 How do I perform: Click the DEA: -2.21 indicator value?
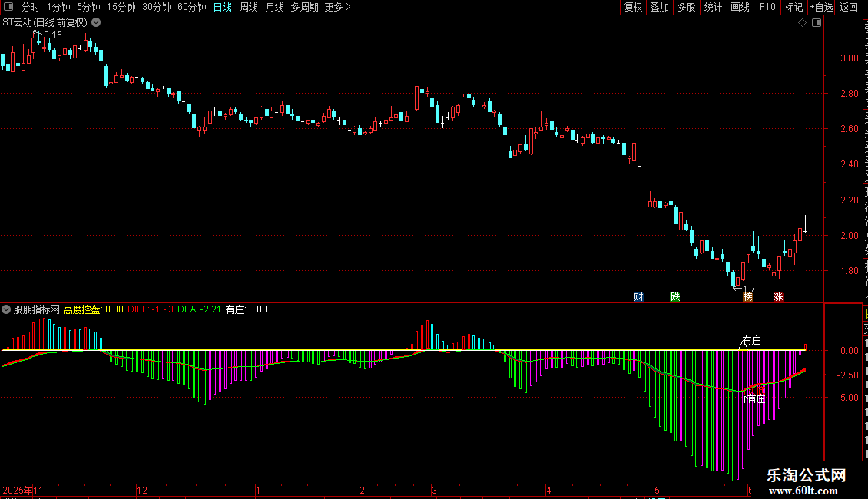199,309
